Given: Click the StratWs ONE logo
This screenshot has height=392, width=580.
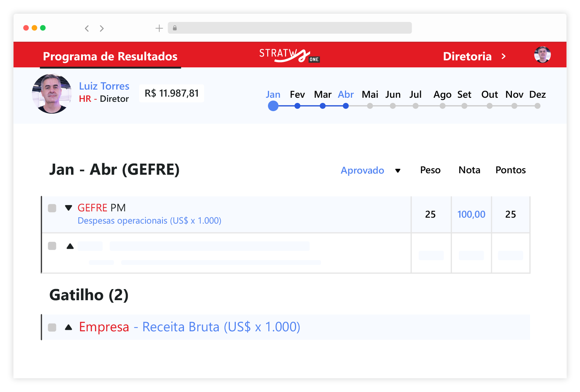Looking at the screenshot, I should tap(289, 56).
